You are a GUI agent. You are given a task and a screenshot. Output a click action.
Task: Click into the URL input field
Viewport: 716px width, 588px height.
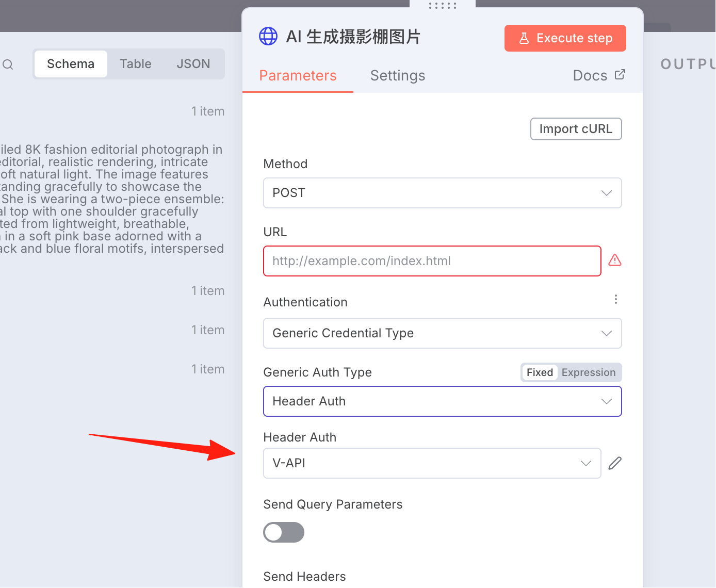point(432,261)
